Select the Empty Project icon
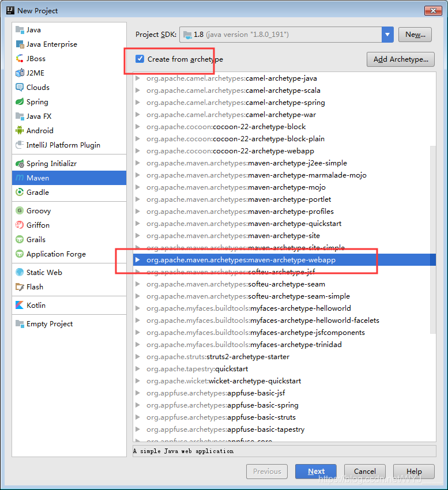 [x=20, y=324]
